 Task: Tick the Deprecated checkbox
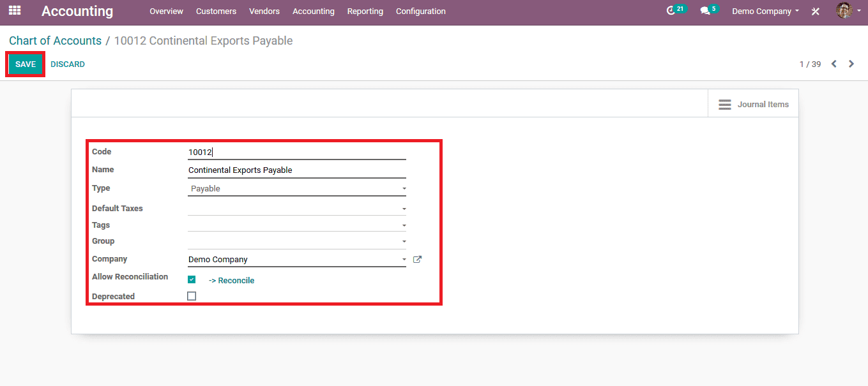[x=192, y=296]
